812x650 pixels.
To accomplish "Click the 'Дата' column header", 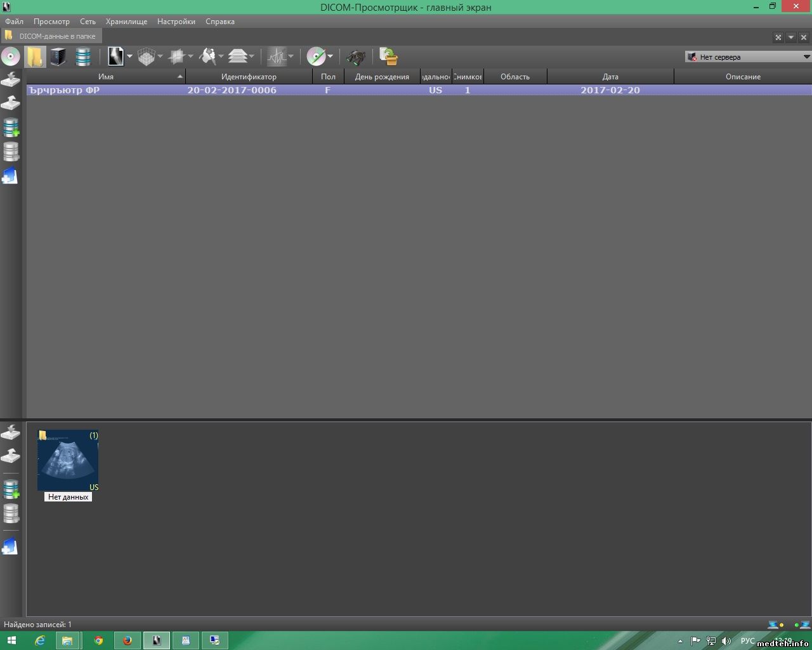I will (610, 77).
